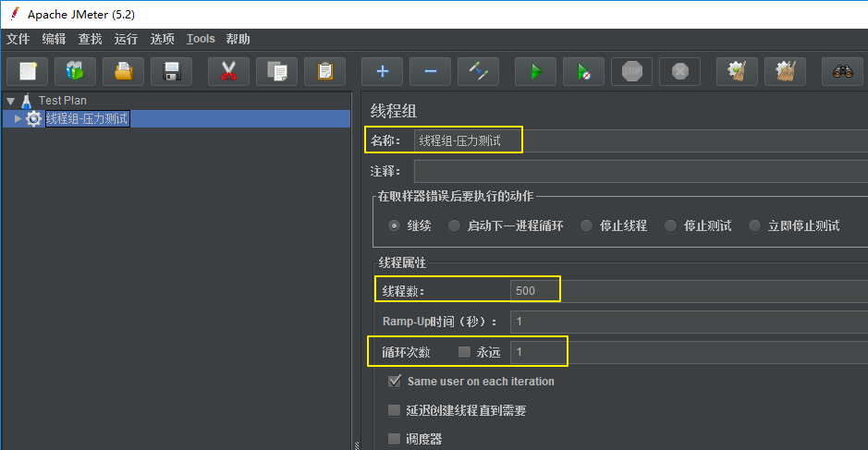
Task: Open the 选项 menu
Action: coord(162,40)
